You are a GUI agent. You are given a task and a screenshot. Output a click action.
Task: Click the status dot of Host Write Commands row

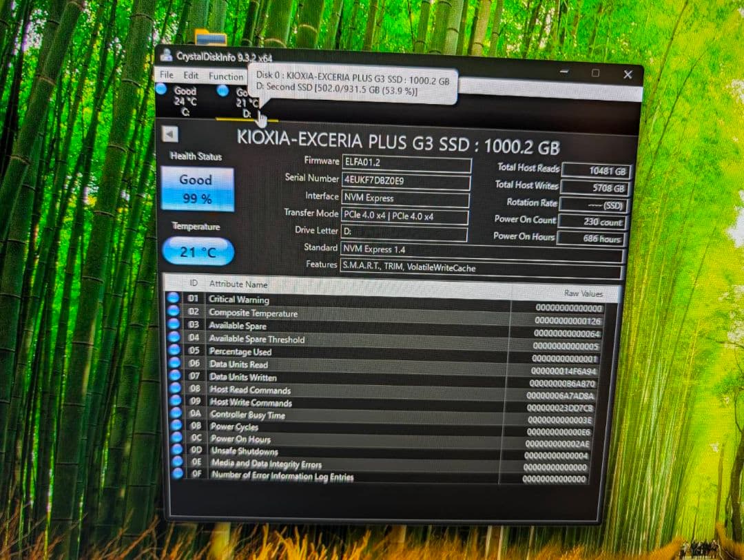[x=176, y=400]
